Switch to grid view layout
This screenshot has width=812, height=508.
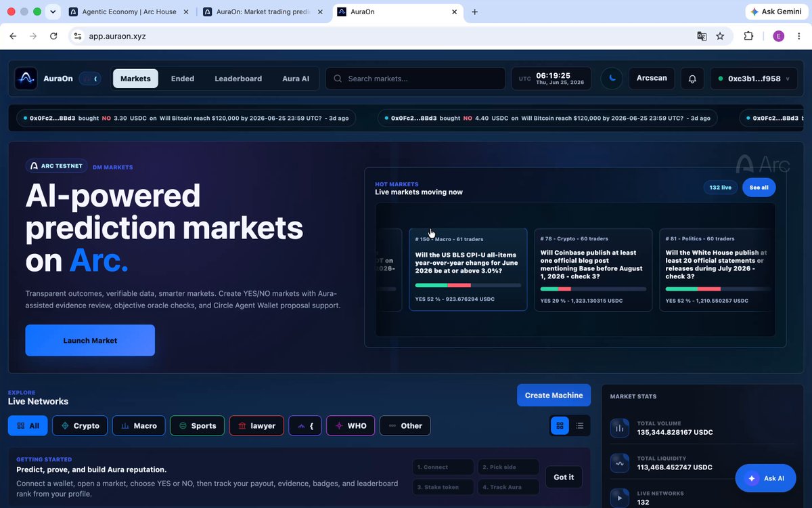click(x=560, y=426)
